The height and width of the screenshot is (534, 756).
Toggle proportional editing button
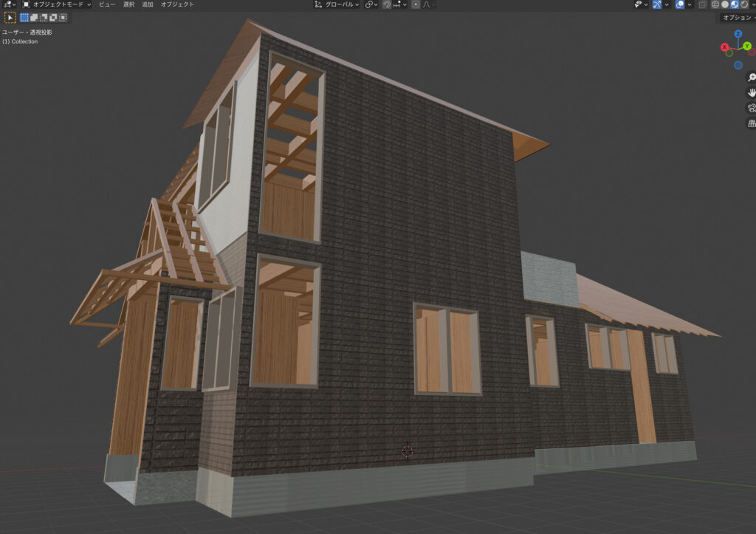point(415,4)
